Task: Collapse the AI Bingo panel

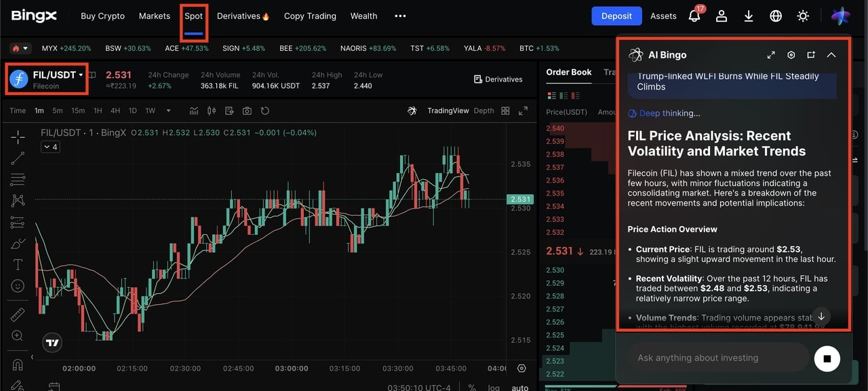Action: [x=831, y=55]
